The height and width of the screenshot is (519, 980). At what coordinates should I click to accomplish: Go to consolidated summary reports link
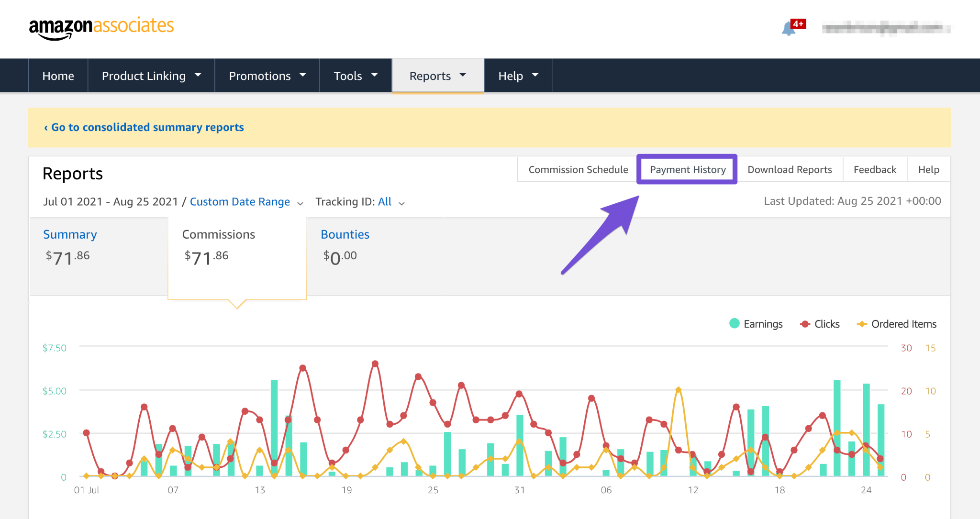pos(144,127)
